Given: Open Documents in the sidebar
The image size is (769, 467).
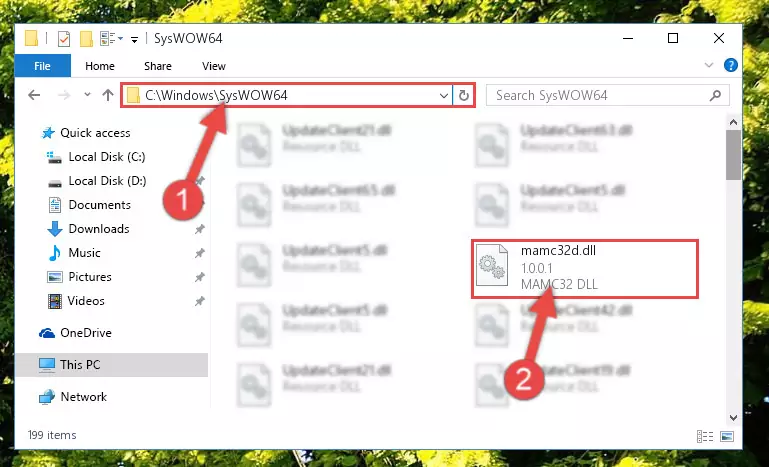Looking at the screenshot, I should click(x=100, y=205).
